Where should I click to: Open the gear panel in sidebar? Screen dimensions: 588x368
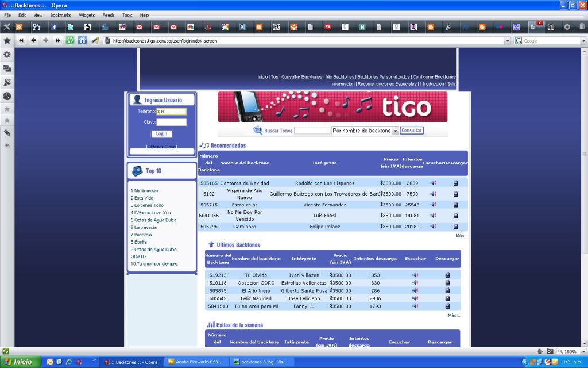[x=7, y=55]
